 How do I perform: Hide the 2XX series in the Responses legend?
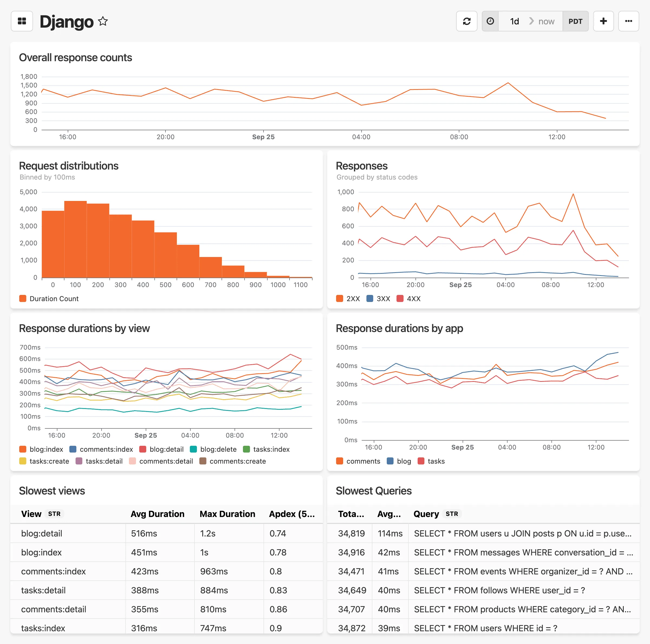(x=348, y=298)
